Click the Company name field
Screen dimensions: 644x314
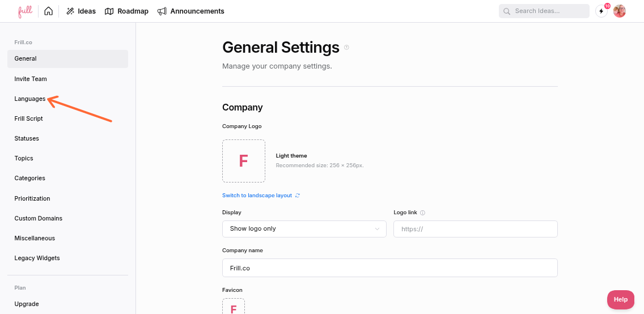[390, 268]
